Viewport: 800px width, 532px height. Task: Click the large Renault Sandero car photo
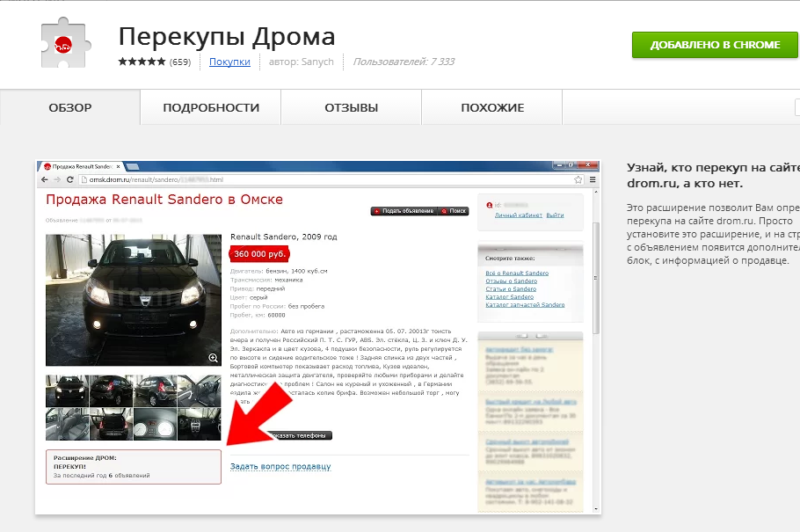tap(134, 300)
